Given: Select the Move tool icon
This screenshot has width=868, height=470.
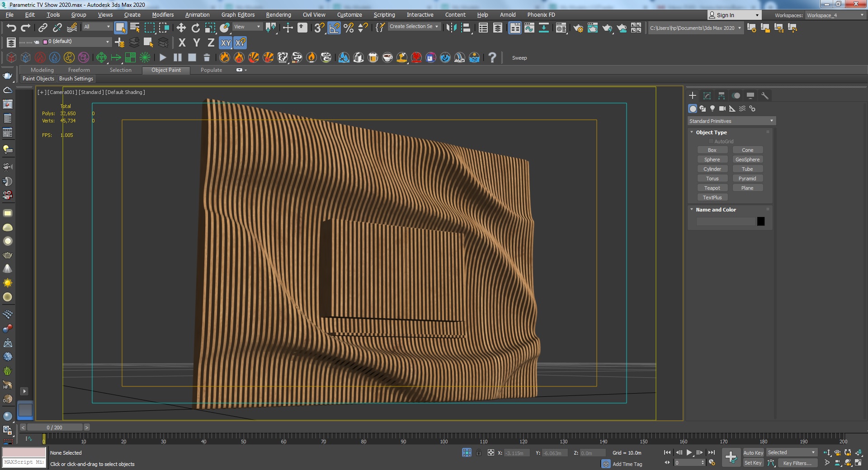Looking at the screenshot, I should 181,28.
